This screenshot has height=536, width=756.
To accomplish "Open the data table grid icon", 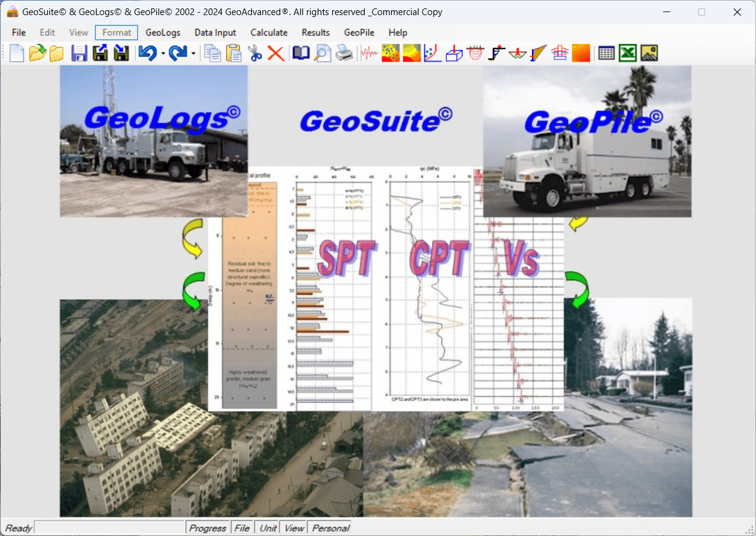I will click(x=606, y=53).
